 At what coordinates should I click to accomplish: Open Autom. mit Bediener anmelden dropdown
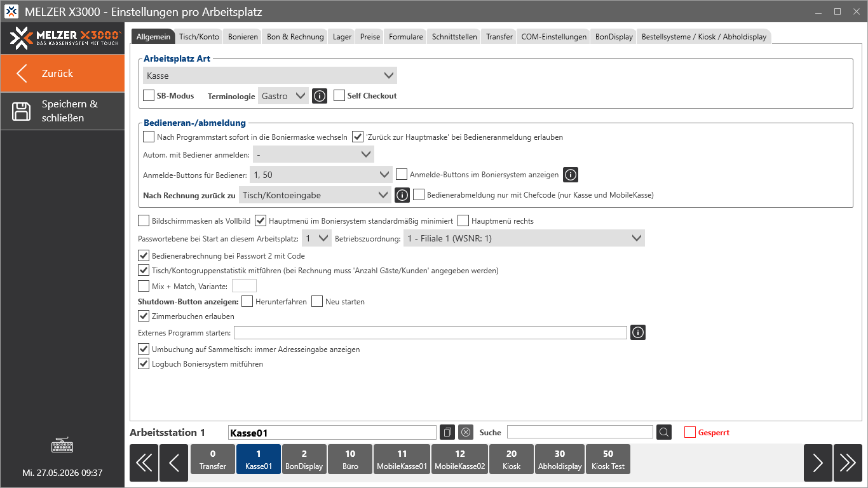[x=313, y=154]
